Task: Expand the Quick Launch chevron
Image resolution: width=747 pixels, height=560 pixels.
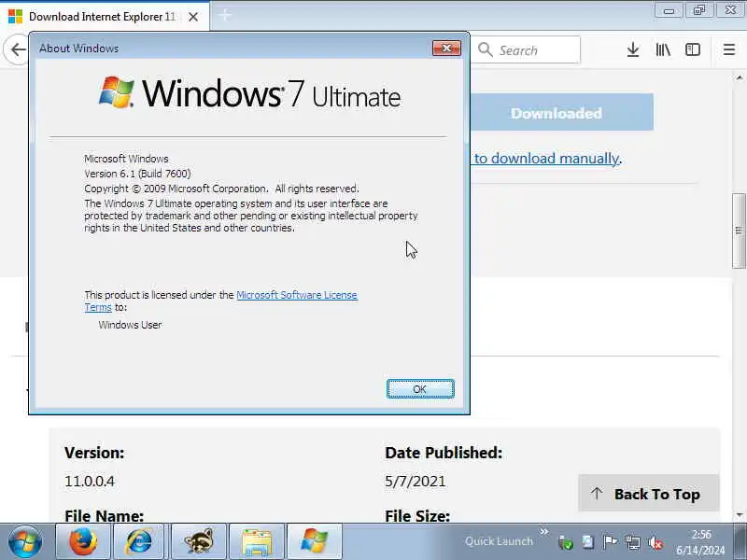Action: click(544, 531)
